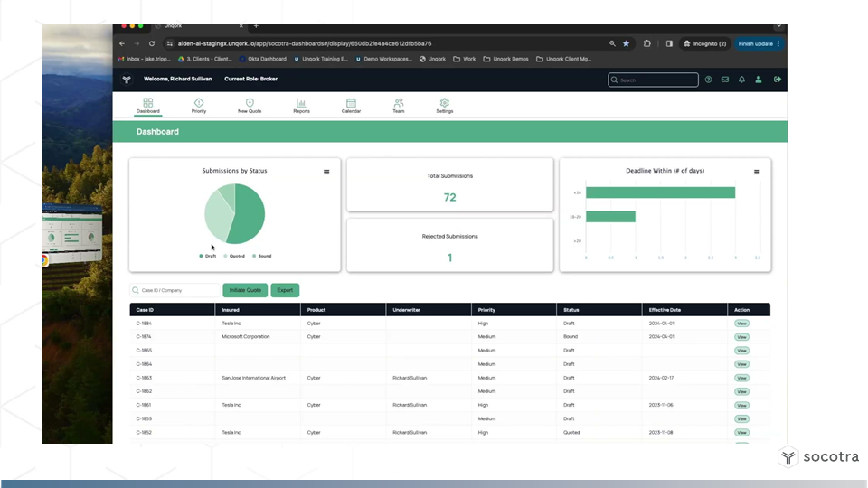Click View for case C-1884
The image size is (868, 488).
(x=741, y=324)
